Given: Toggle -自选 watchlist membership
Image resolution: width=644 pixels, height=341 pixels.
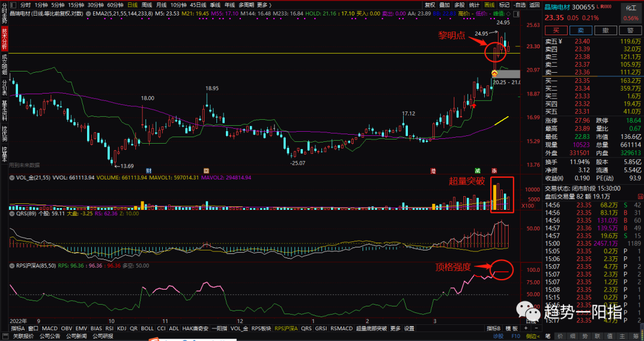Looking at the screenshot, I should click(x=519, y=5).
